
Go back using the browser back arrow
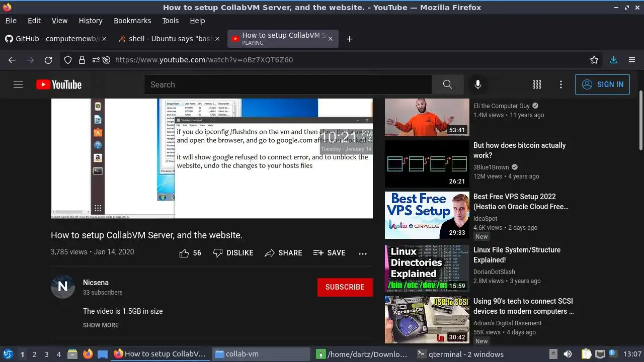tap(12, 60)
